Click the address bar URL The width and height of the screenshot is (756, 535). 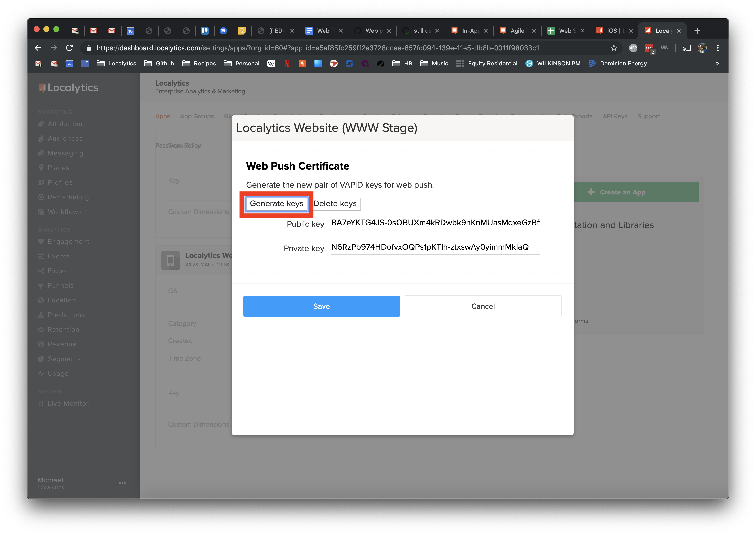point(318,48)
